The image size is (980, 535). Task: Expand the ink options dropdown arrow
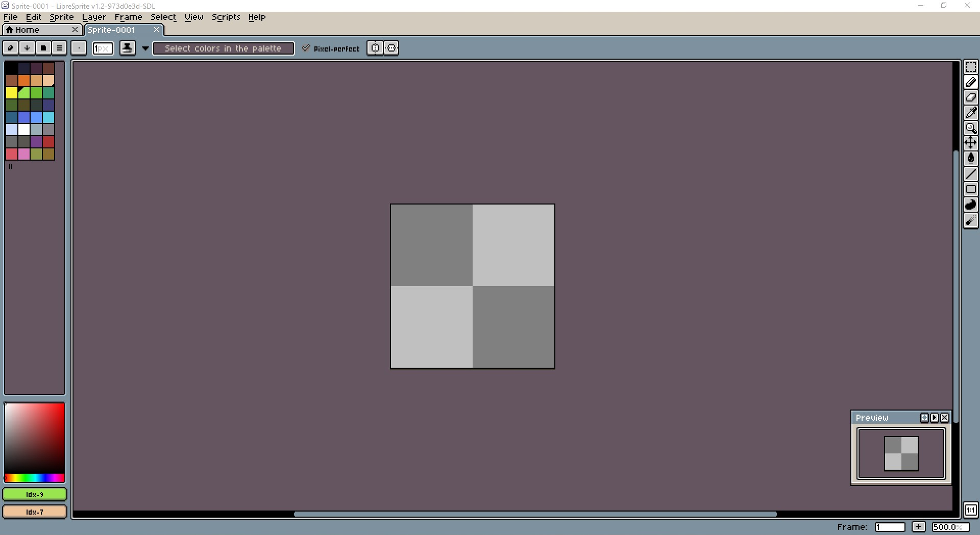point(145,48)
